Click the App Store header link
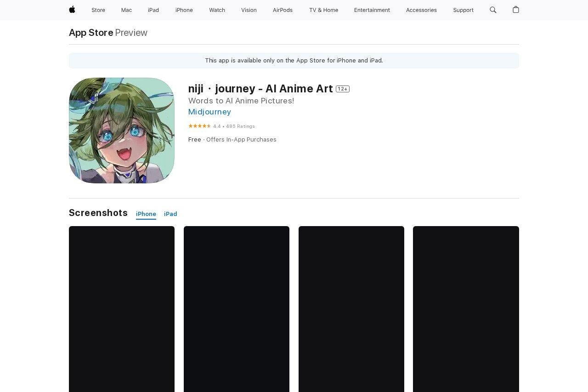The width and height of the screenshot is (588, 392). point(91,33)
